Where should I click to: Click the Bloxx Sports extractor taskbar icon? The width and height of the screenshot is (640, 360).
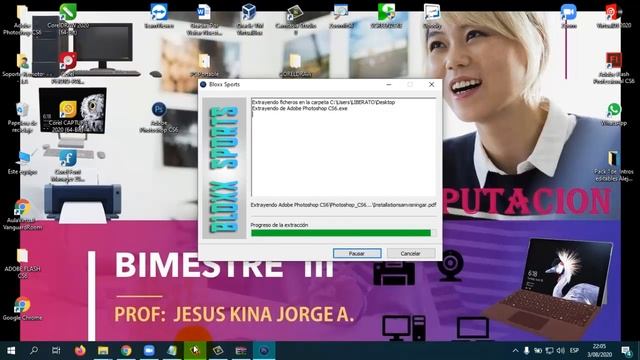(264, 351)
